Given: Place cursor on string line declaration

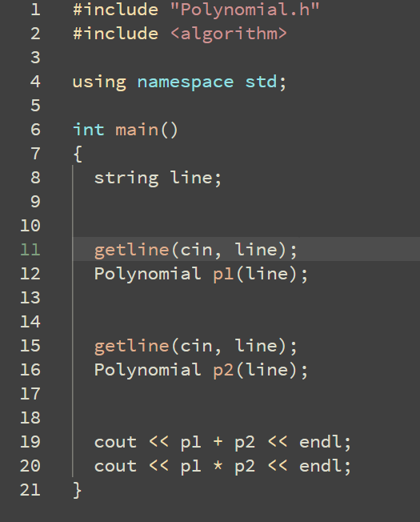Looking at the screenshot, I should [x=158, y=178].
